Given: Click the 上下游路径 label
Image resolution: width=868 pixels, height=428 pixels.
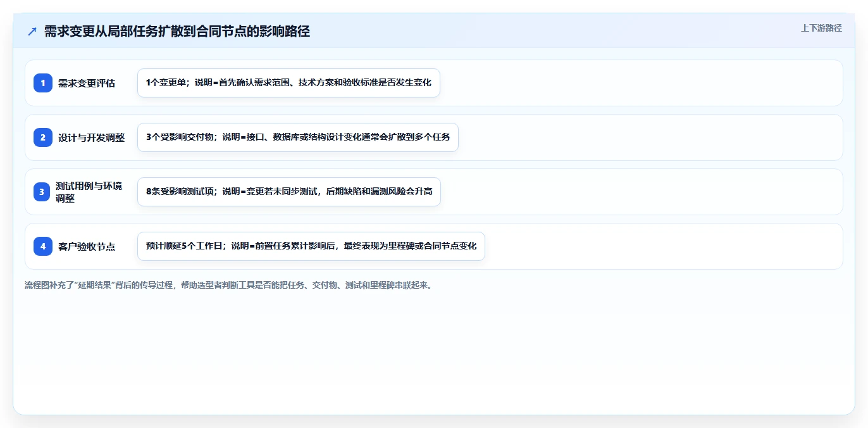Looking at the screenshot, I should (821, 28).
